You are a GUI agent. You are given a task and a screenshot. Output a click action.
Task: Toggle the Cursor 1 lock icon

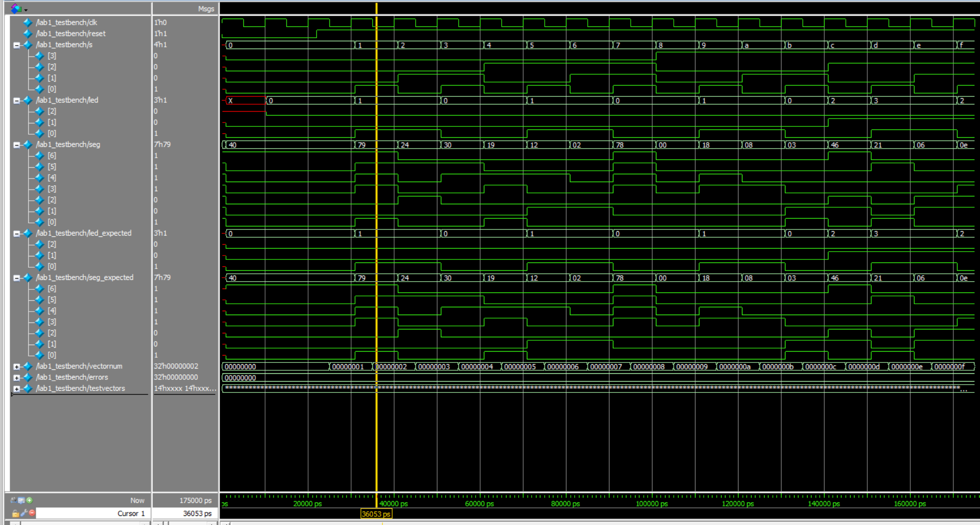tap(15, 513)
